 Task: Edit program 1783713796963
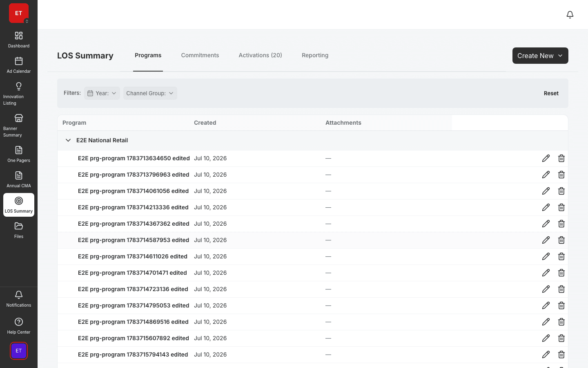(546, 175)
